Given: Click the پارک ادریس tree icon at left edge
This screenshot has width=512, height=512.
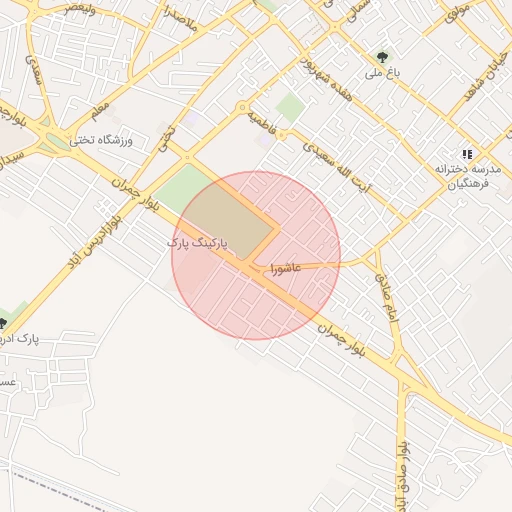Looking at the screenshot, I should click(x=3, y=323).
